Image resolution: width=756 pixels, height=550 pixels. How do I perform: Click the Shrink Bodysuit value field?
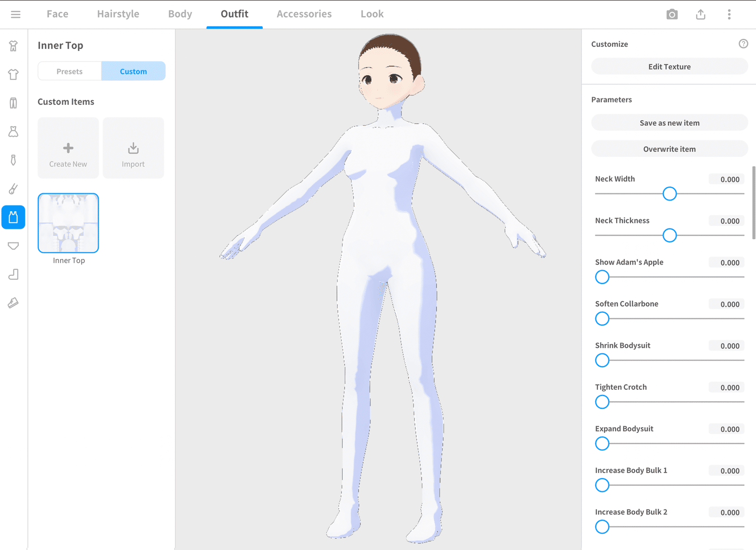[727, 346]
